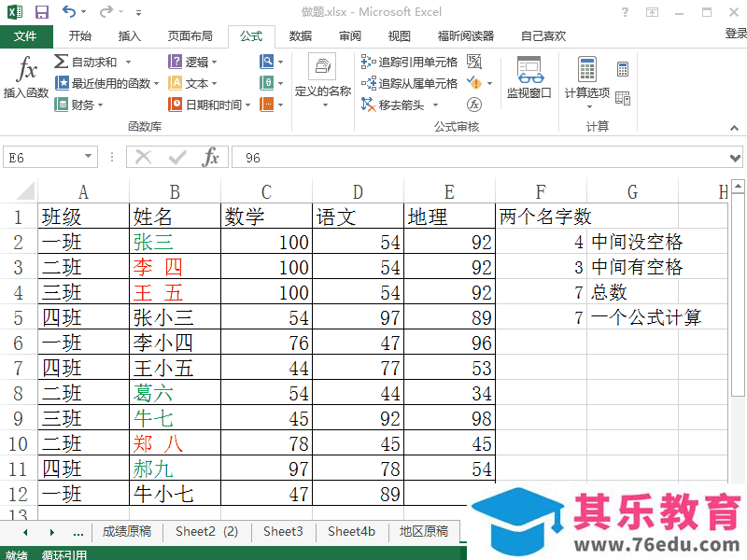The height and width of the screenshot is (560, 747).
Task: Click Trace Precedents icon
Action: tap(368, 62)
